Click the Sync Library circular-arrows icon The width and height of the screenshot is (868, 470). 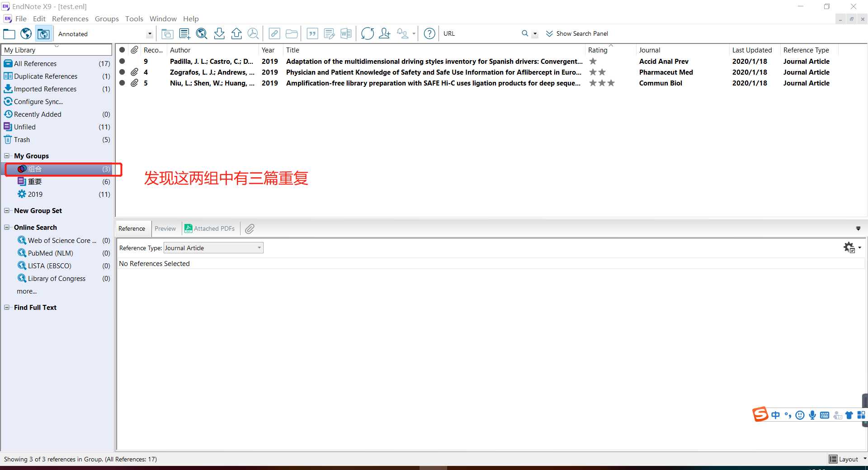[x=368, y=34]
